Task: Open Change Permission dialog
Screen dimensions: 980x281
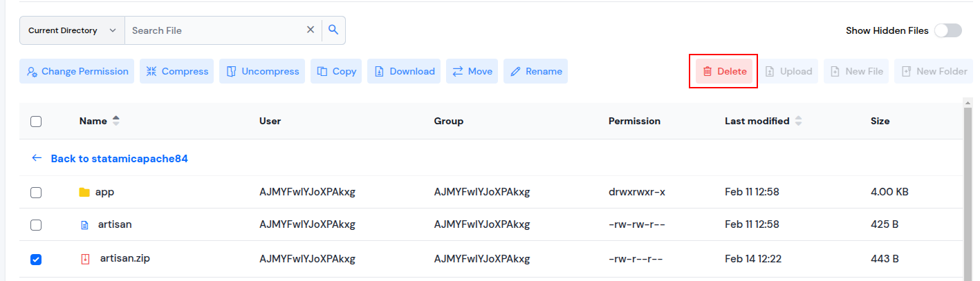Action: 77,71
